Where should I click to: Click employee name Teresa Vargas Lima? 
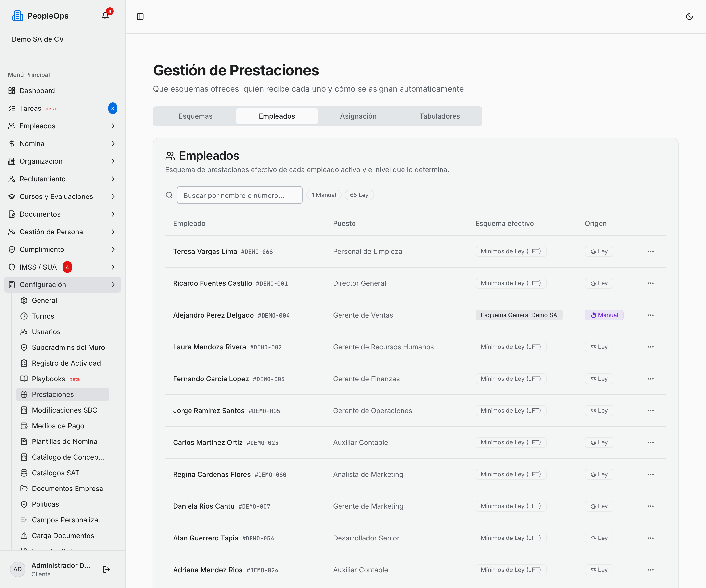point(205,251)
